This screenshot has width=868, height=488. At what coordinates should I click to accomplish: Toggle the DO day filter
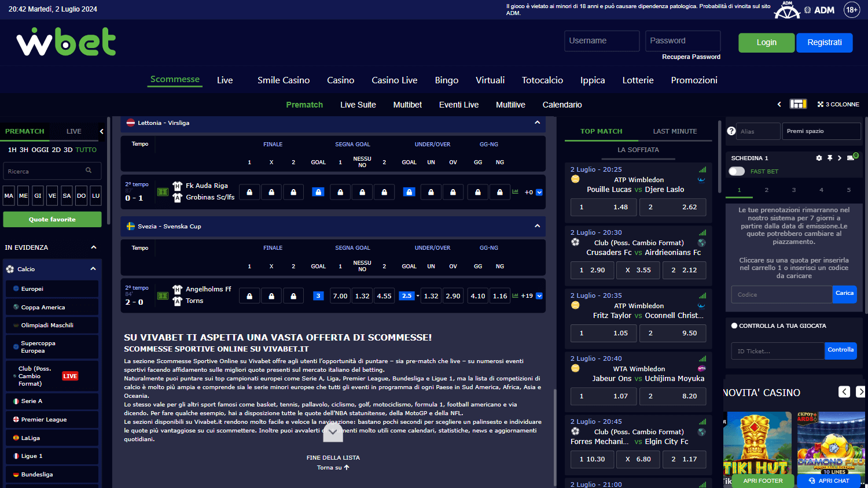(x=81, y=195)
